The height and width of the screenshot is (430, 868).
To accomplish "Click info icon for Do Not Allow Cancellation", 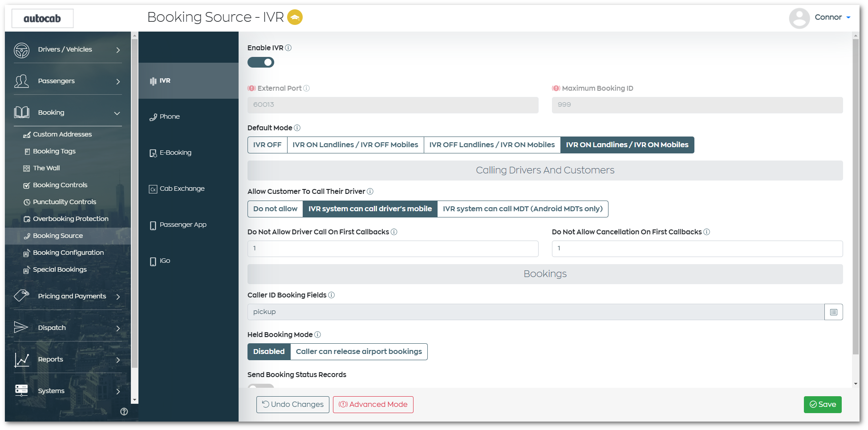I will coord(707,232).
